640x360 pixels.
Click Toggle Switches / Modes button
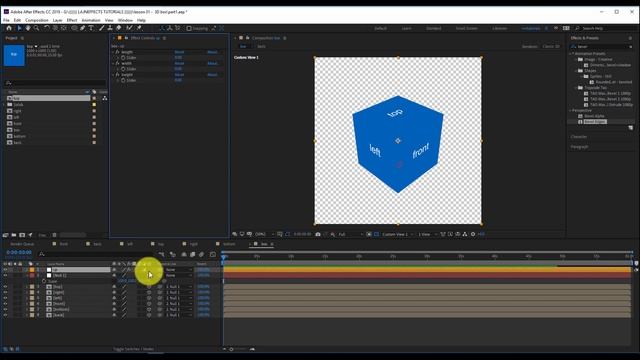point(133,349)
